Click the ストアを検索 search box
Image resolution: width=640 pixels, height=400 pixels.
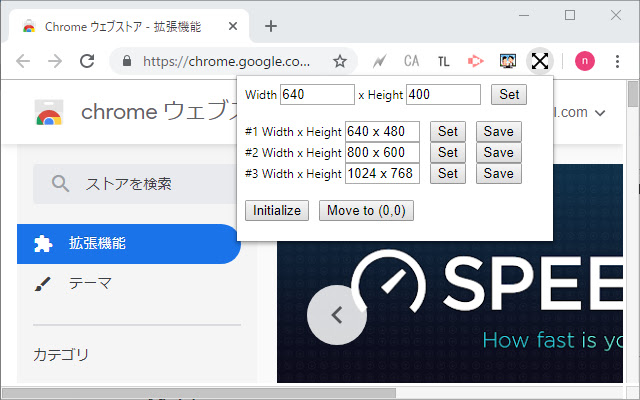(135, 184)
